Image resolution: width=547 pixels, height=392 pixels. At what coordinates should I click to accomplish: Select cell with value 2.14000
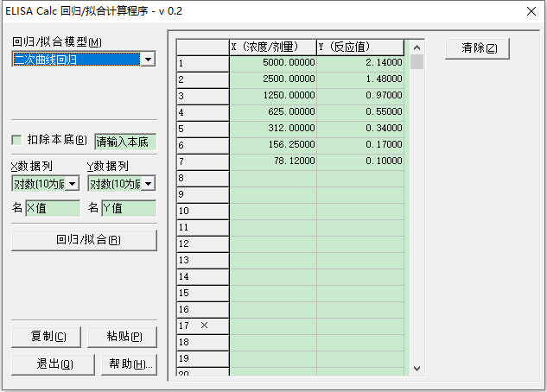click(x=360, y=63)
